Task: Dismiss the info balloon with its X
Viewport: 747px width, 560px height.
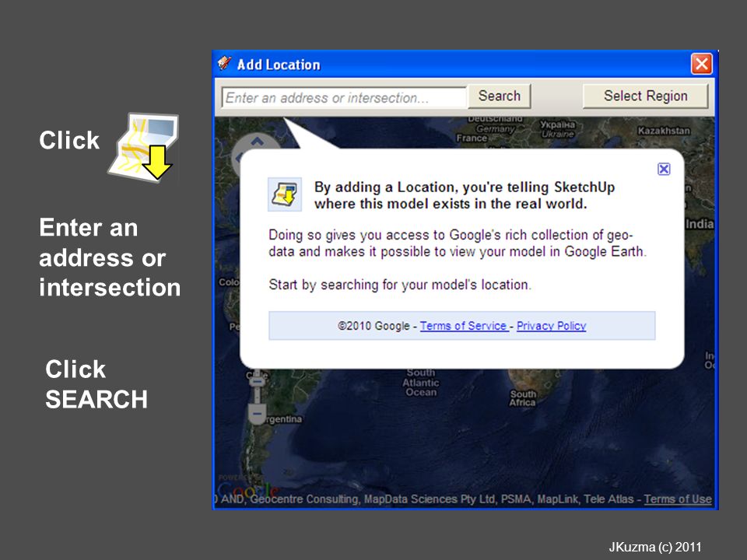Action: click(664, 169)
